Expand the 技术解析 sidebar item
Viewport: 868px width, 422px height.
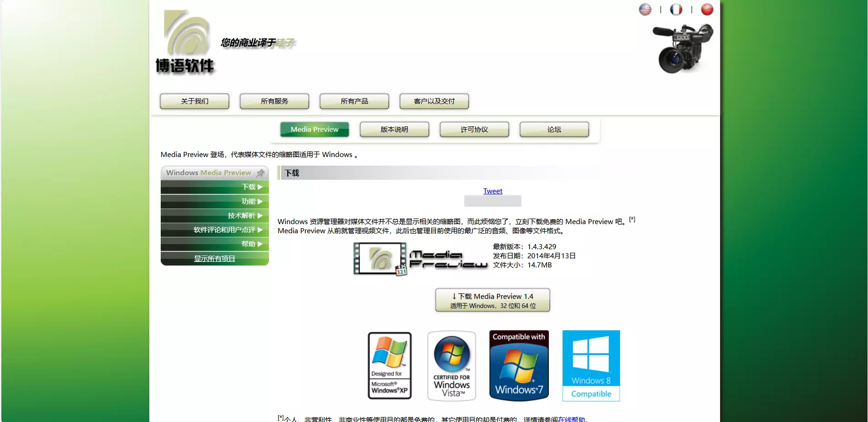tap(215, 215)
